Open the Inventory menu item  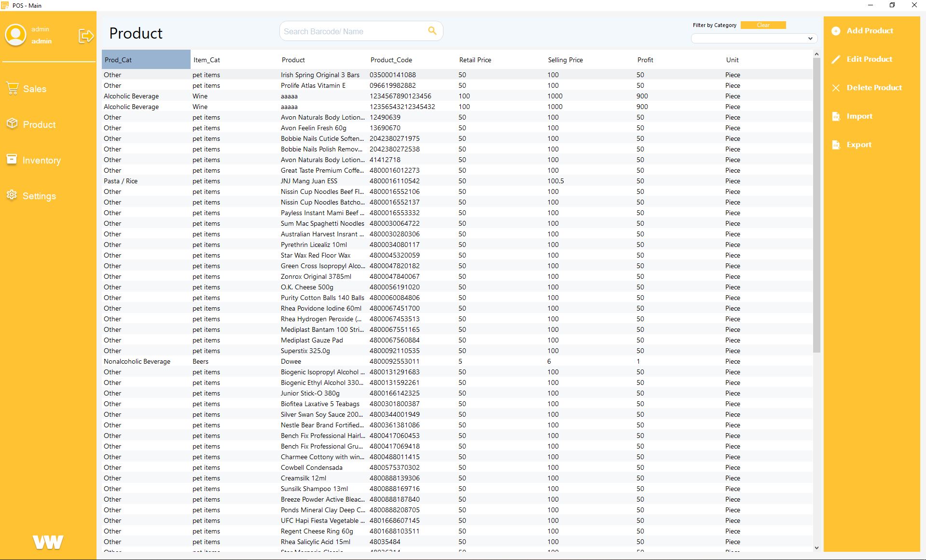[41, 161]
